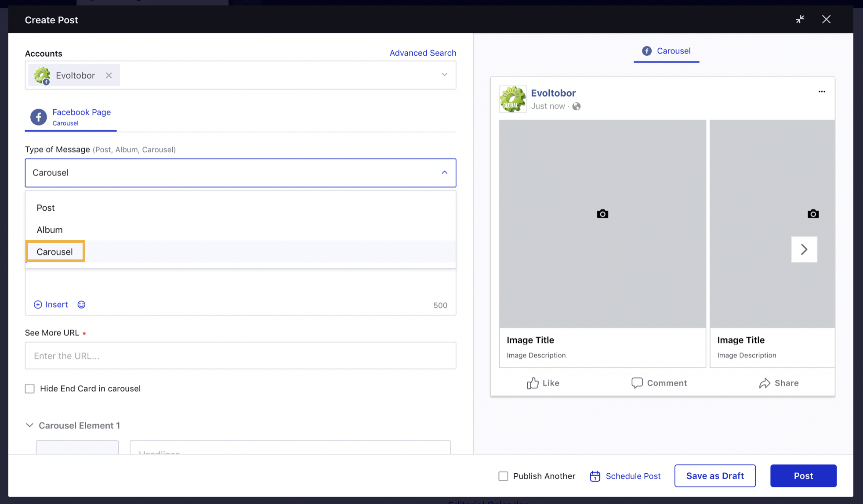
Task: Collapse Carousel Element 1 section
Action: click(29, 425)
